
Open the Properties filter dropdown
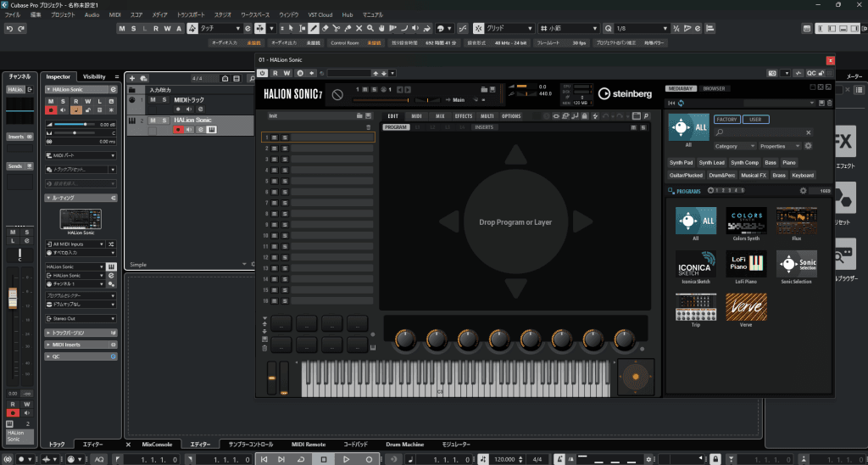[780, 146]
